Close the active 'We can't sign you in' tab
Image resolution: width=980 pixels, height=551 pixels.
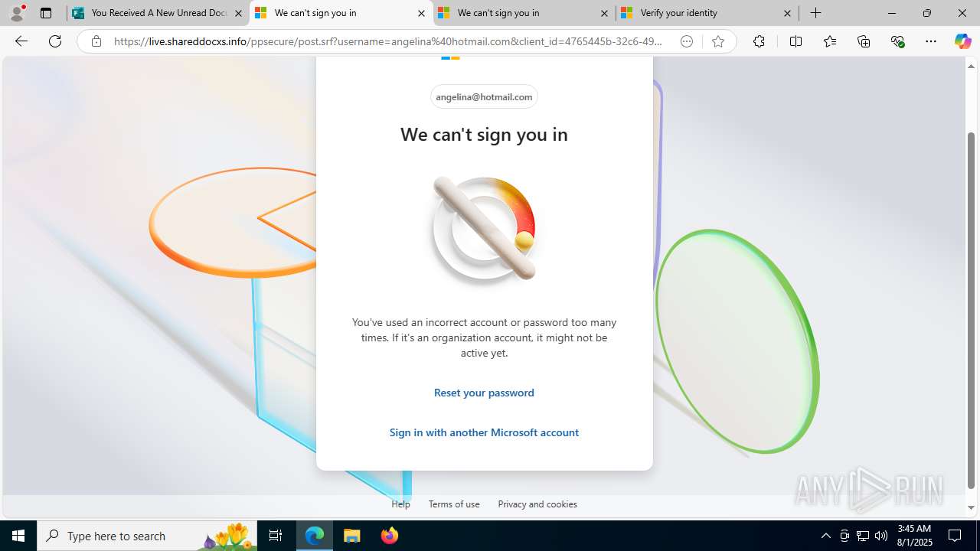point(421,13)
